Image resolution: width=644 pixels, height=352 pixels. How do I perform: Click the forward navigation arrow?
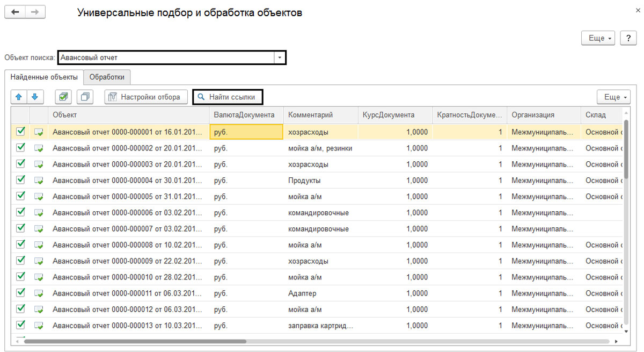35,11
